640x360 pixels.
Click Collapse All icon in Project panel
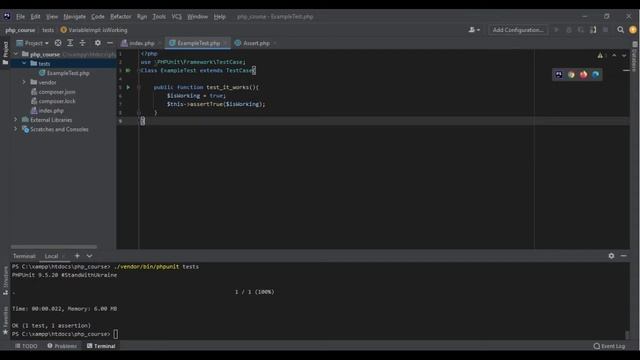(82, 43)
